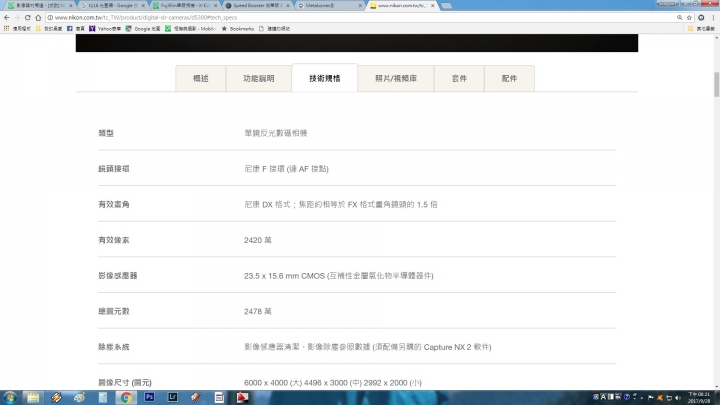Open the red triangle app on taskbar
Viewport: 720px width, 405px height.
tap(242, 397)
